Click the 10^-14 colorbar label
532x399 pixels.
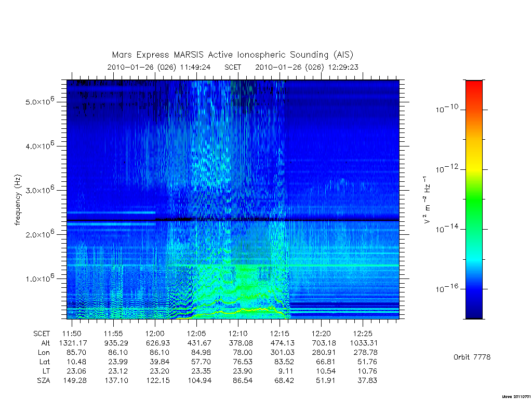point(447,229)
